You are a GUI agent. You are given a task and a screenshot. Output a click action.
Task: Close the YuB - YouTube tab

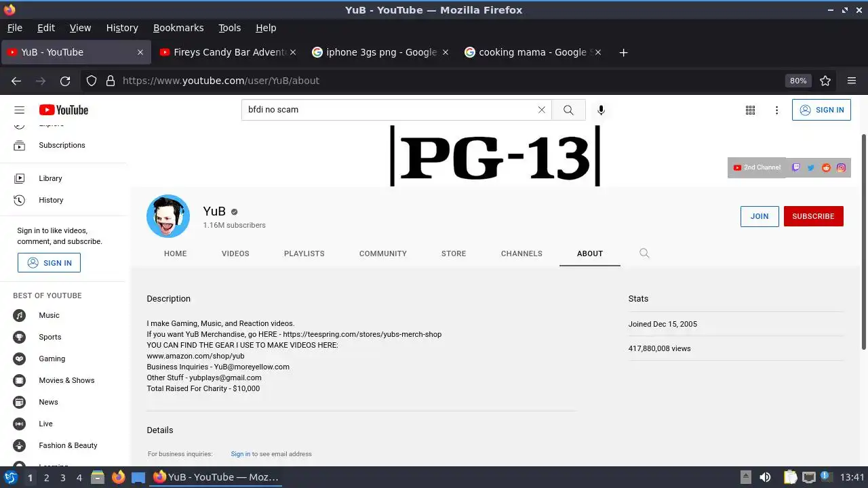(x=140, y=52)
